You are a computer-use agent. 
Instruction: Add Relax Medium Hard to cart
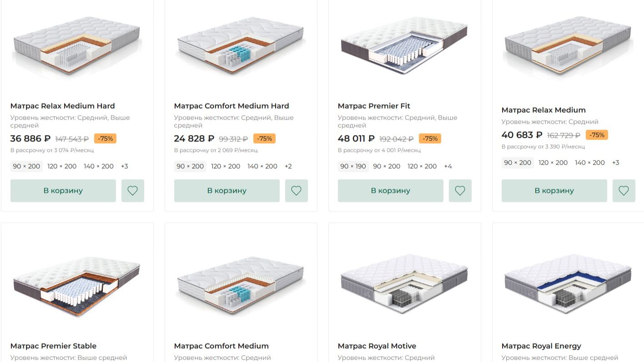pyautogui.click(x=63, y=191)
